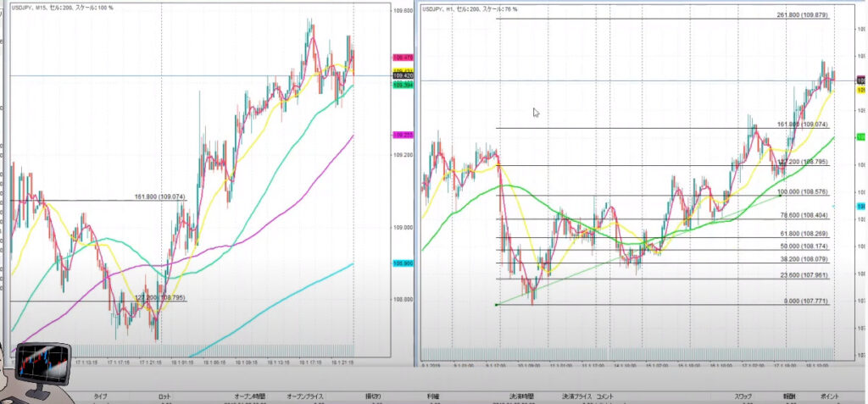Viewport: 868px width, 404px height.
Task: Click the 38.200 (108.079) Fibonacci label
Action: pyautogui.click(x=804, y=259)
